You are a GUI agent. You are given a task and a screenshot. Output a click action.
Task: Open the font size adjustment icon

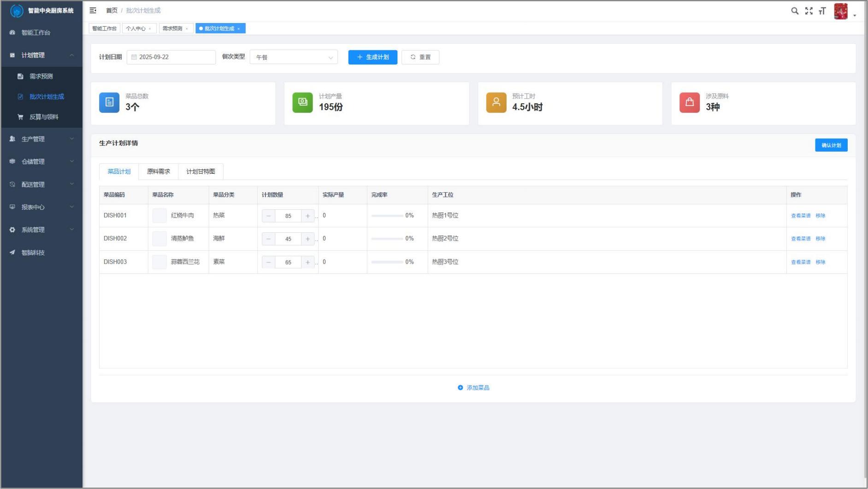coord(822,11)
